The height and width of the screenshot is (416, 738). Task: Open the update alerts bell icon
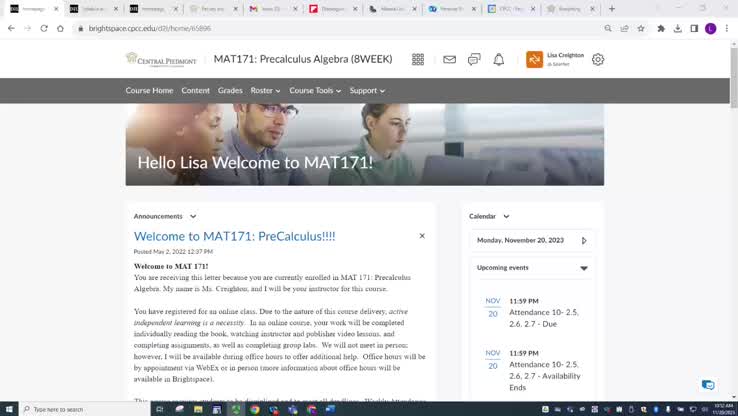[499, 60]
